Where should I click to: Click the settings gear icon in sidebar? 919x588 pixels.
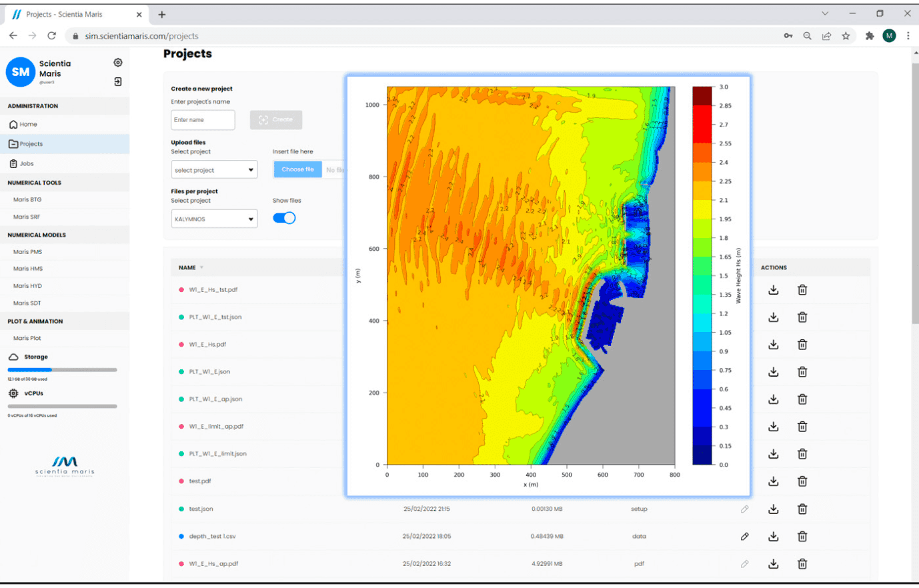(x=118, y=63)
